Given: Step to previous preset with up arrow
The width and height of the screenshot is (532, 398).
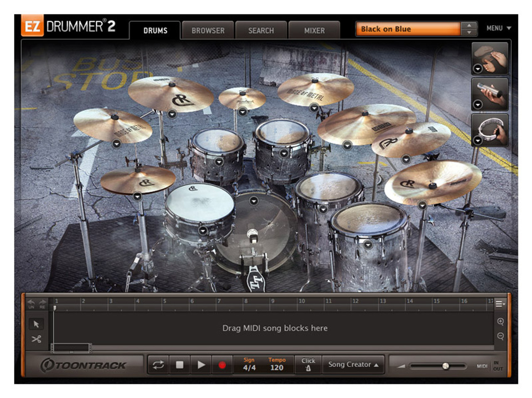Looking at the screenshot, I should (469, 25).
